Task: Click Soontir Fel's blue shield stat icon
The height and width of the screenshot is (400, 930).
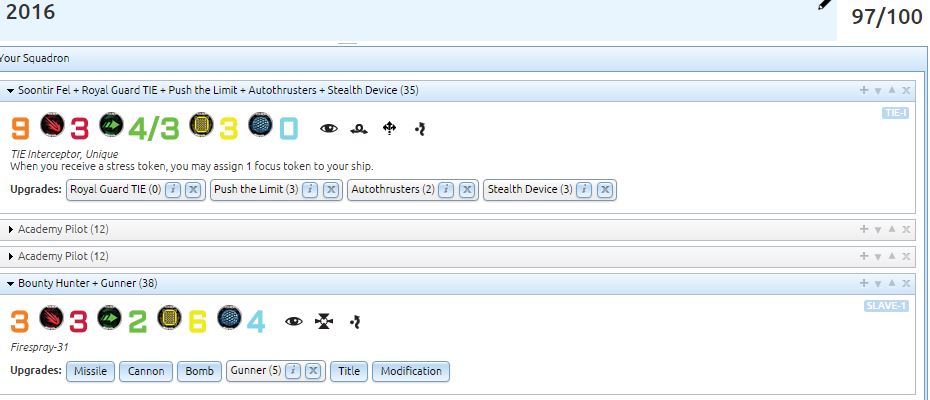Action: click(260, 125)
